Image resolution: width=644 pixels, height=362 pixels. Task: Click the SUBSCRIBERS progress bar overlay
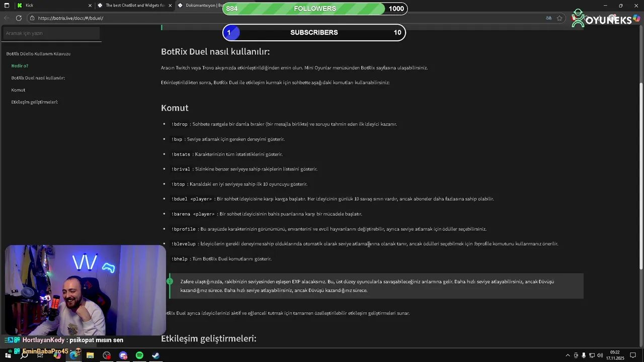click(314, 33)
